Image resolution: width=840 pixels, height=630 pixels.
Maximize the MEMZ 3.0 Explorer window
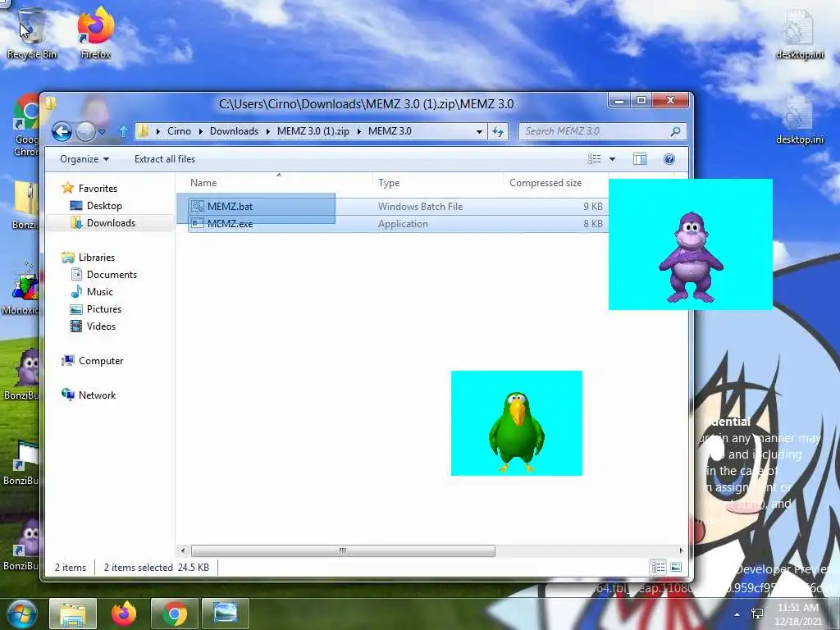[641, 100]
